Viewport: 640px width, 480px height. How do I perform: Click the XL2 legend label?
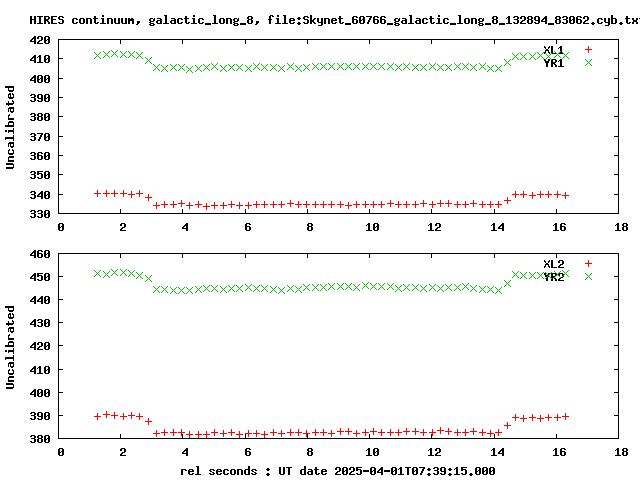[553, 264]
